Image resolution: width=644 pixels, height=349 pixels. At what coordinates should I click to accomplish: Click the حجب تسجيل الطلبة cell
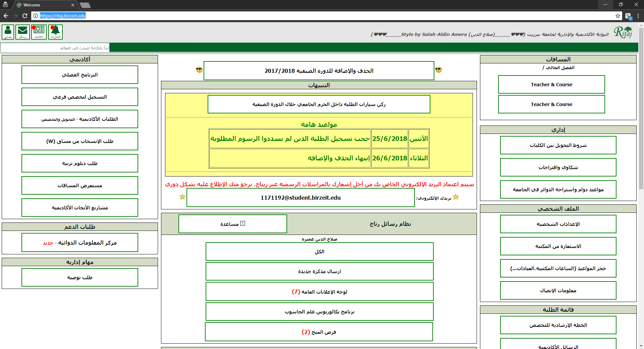coord(290,139)
